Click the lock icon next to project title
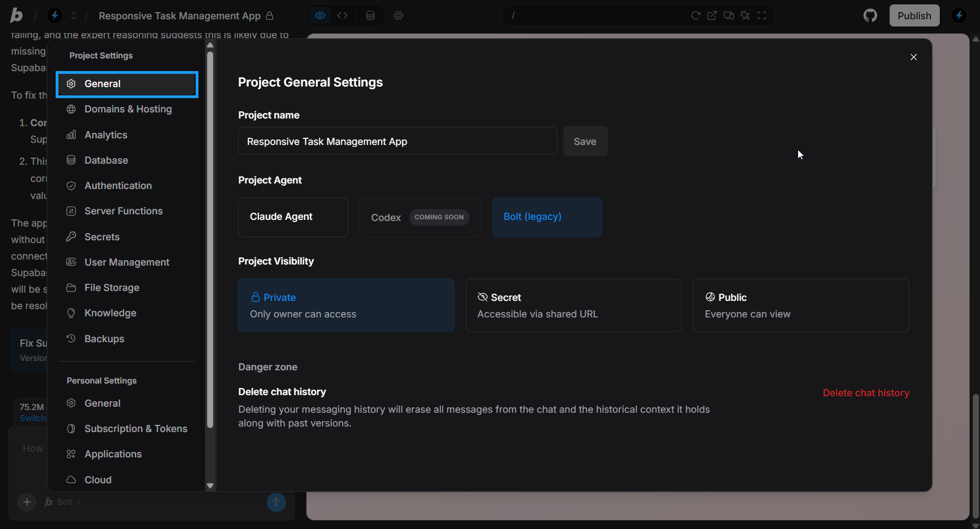Screen dimensions: 980x529 click(270, 15)
